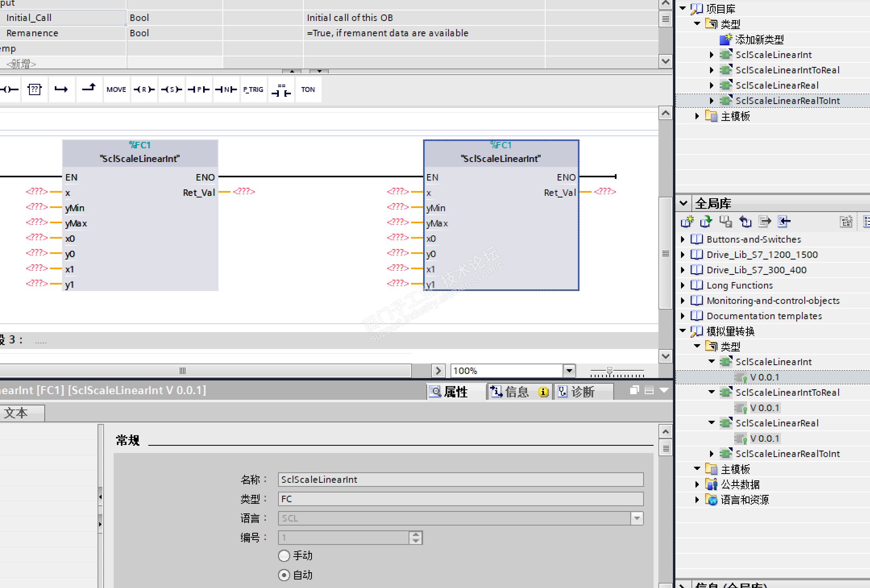Click 添加新类型 in the project library
Screen dimensions: 870x588
(759, 39)
